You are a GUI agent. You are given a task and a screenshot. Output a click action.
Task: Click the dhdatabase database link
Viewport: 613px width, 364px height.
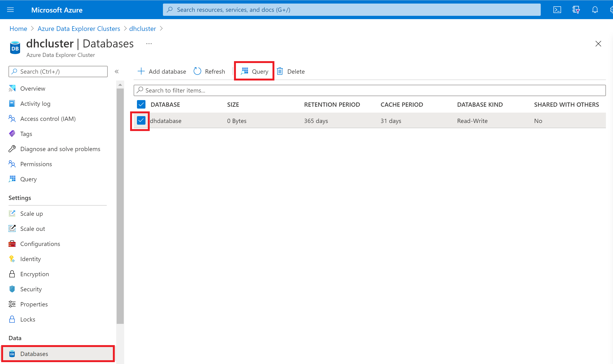click(x=166, y=120)
